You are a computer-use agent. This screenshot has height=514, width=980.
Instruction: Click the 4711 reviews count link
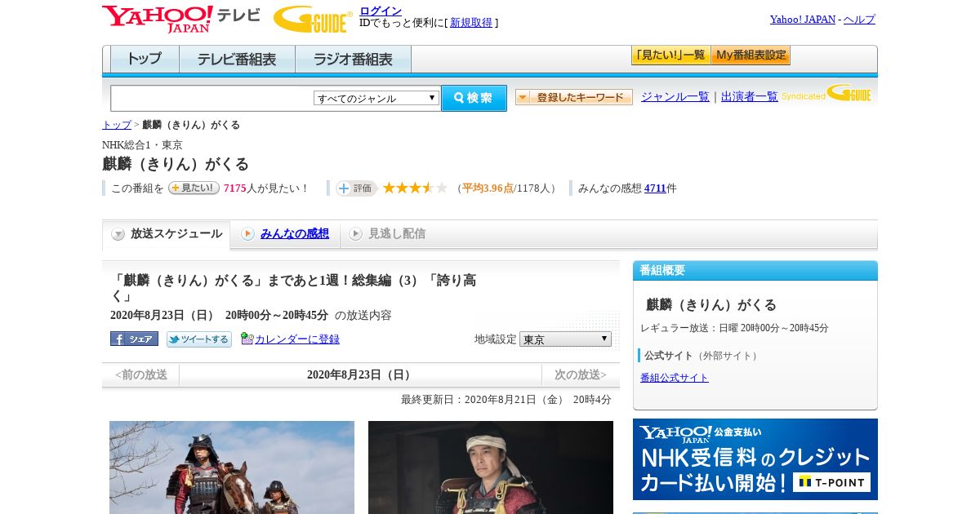coord(655,188)
